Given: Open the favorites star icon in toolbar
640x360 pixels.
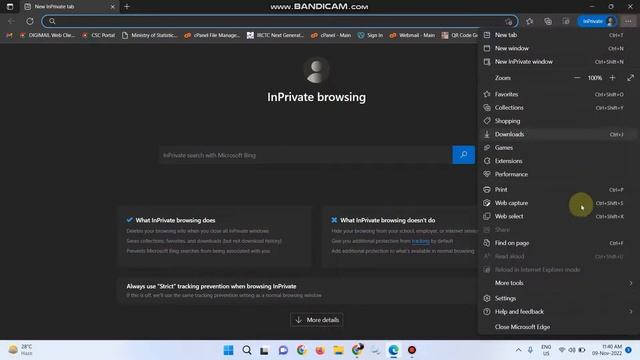Looking at the screenshot, I should (529, 21).
